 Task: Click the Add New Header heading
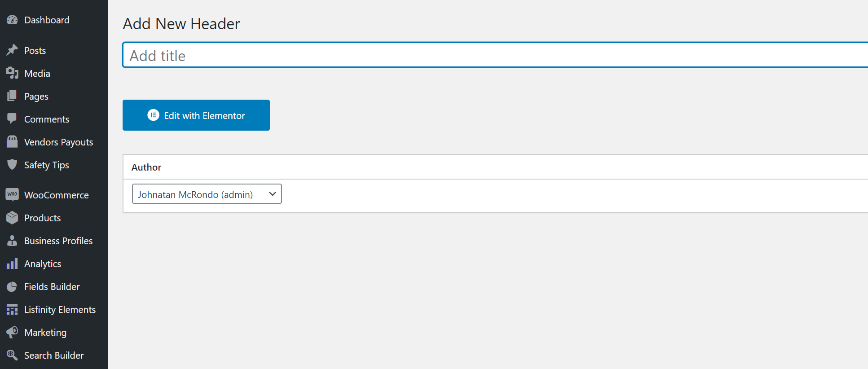(x=181, y=24)
